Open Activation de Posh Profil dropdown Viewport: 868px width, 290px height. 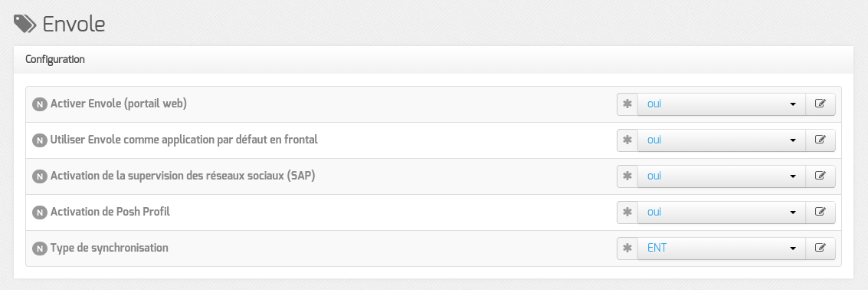click(x=722, y=213)
